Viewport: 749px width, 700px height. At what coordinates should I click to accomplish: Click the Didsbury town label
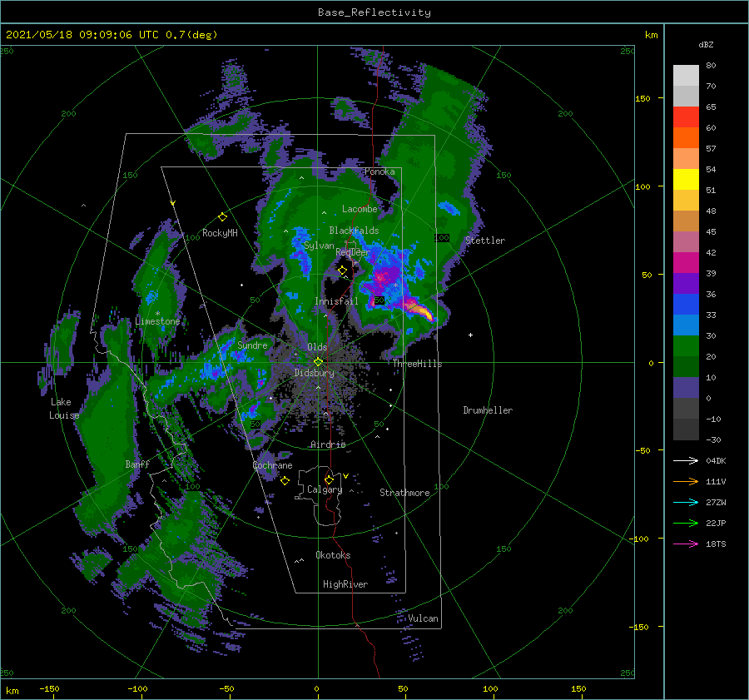[314, 373]
